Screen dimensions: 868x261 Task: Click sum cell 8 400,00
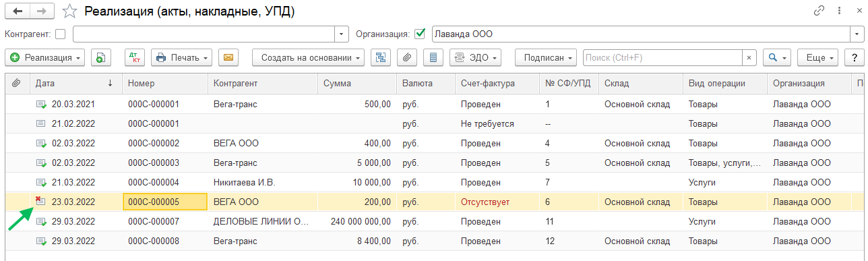pyautogui.click(x=356, y=241)
